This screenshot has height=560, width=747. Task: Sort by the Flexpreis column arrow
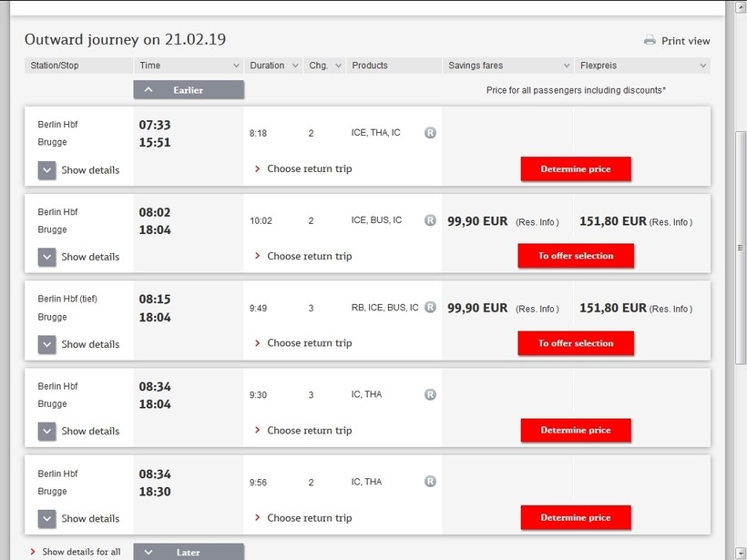click(702, 66)
